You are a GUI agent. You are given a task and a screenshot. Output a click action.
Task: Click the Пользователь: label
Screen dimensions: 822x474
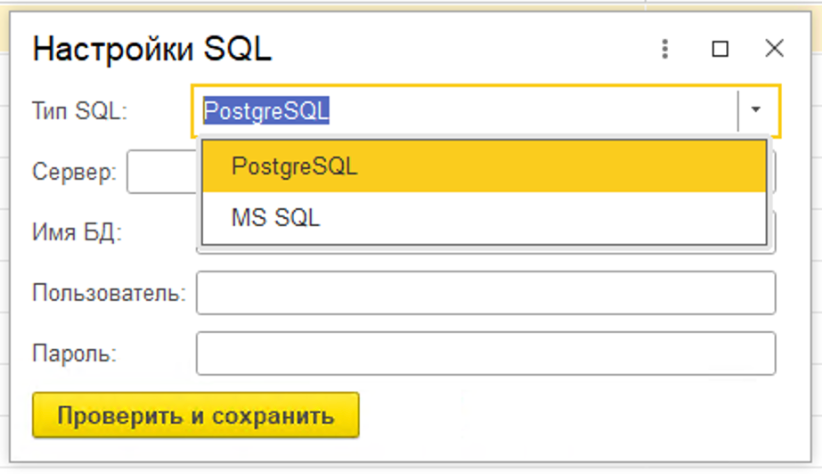point(109,293)
